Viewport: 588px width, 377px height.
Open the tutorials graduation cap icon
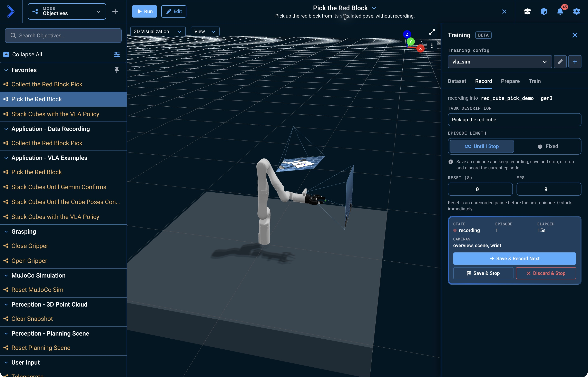click(527, 11)
